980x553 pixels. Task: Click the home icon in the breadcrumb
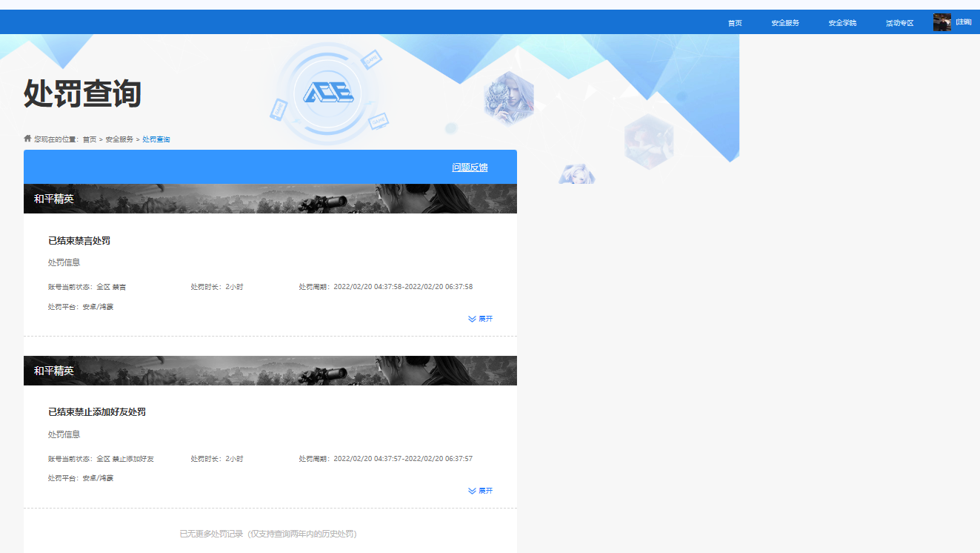coord(27,139)
